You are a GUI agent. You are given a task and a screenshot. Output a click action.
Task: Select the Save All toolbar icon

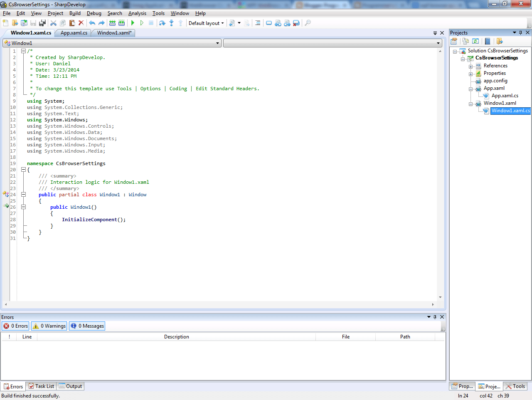pos(42,23)
